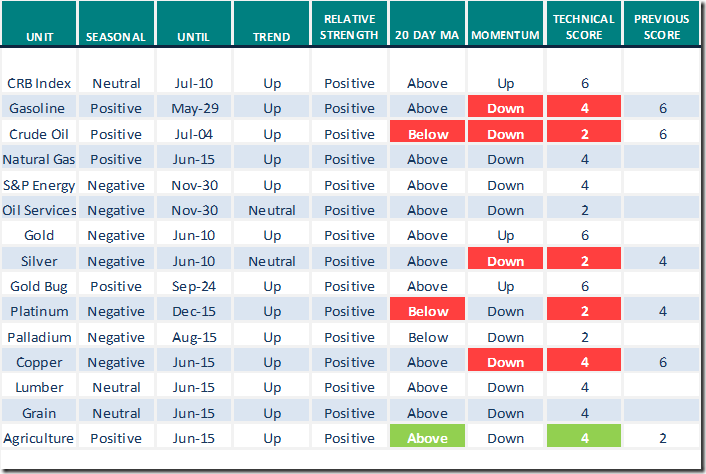
Task: Click the Lumber row label
Action: click(x=40, y=387)
